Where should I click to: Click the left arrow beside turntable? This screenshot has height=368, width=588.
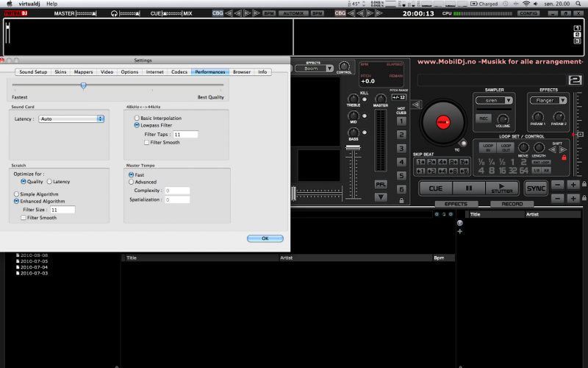pyautogui.click(x=415, y=105)
